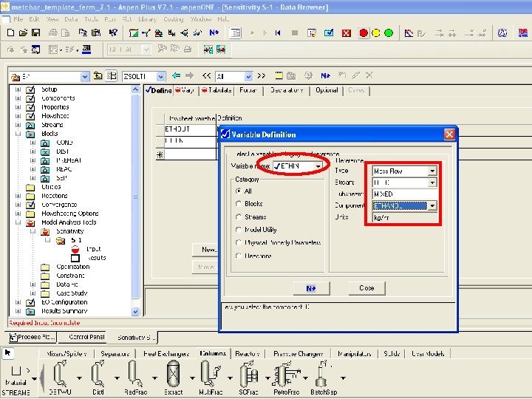Open the Component ETHANOL dropdown

coord(432,205)
